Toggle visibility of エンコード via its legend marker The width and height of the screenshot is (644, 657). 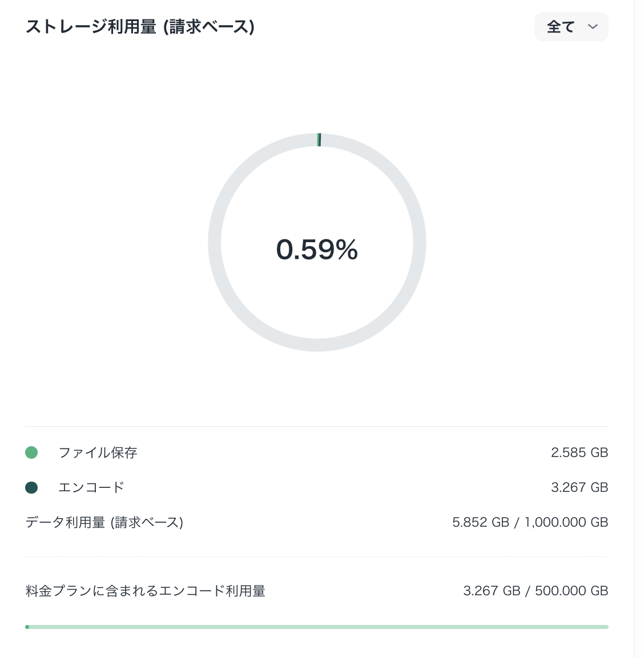click(x=31, y=487)
